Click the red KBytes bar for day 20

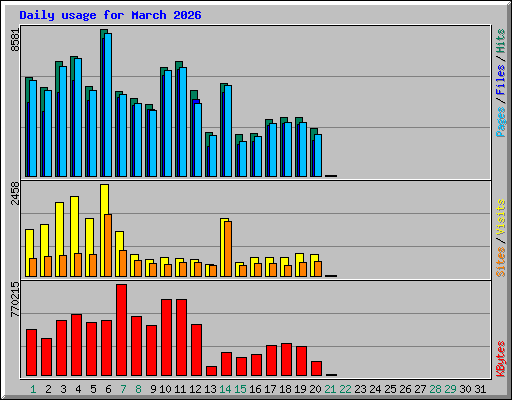tap(316, 368)
